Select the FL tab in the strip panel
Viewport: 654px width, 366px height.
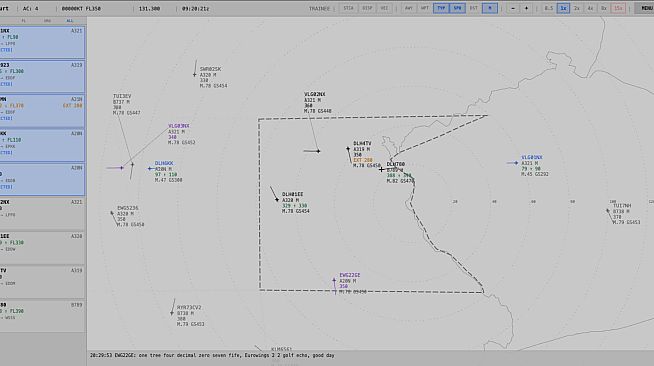[23, 21]
